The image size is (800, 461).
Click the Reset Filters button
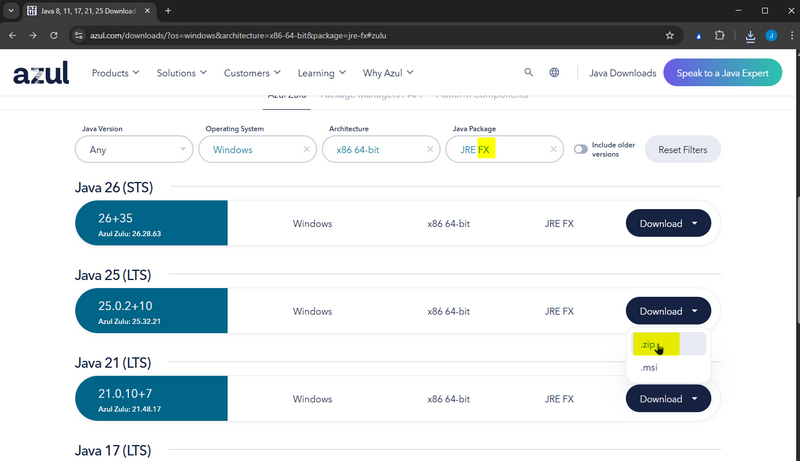tap(682, 150)
